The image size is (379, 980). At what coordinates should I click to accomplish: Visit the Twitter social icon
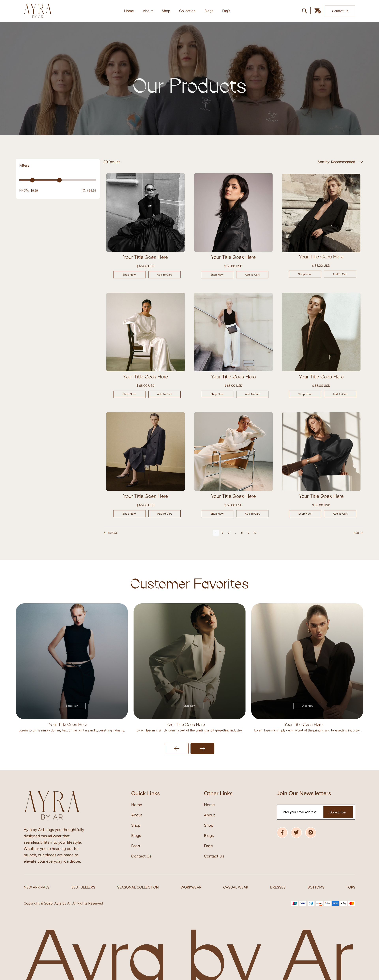click(x=296, y=832)
